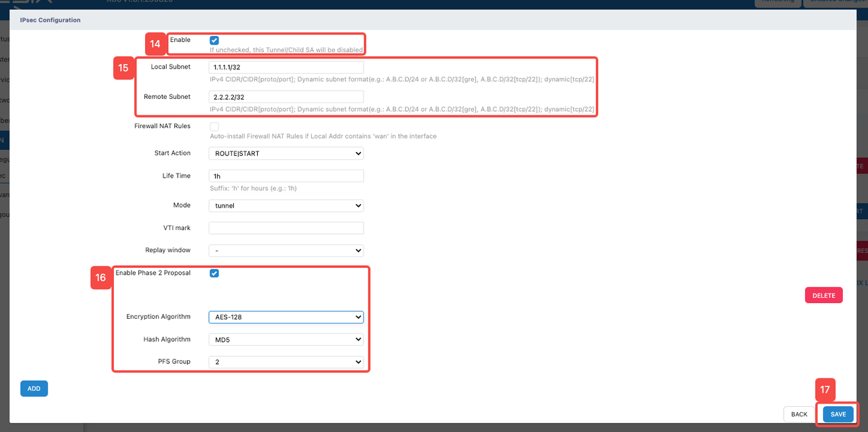Open the Start Action dropdown

[285, 154]
